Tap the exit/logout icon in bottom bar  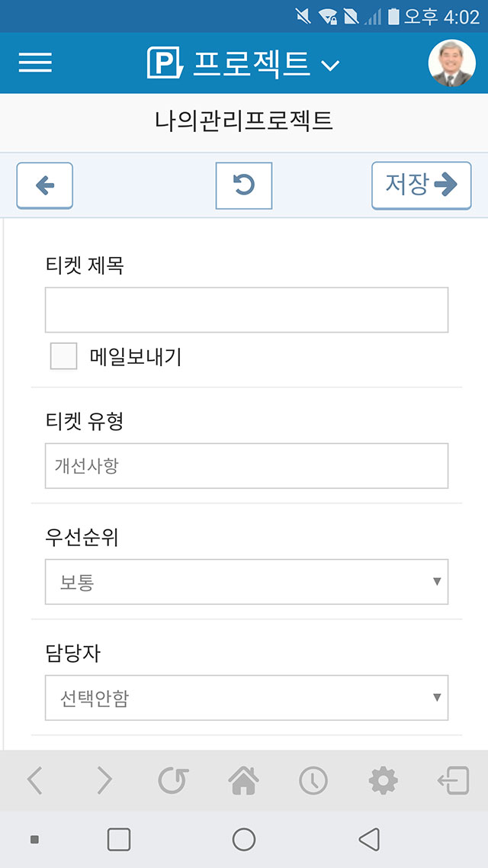pyautogui.click(x=453, y=780)
